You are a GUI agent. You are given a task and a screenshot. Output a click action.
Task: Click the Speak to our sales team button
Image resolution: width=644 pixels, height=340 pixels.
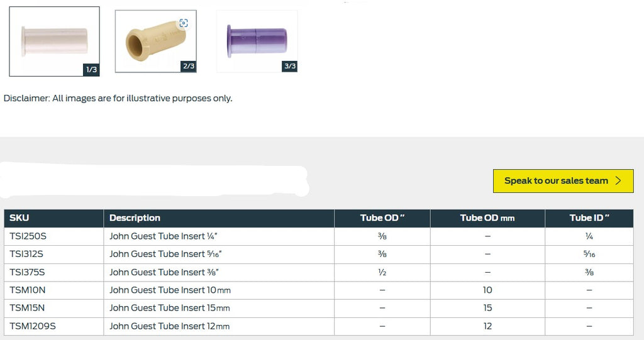click(x=563, y=180)
